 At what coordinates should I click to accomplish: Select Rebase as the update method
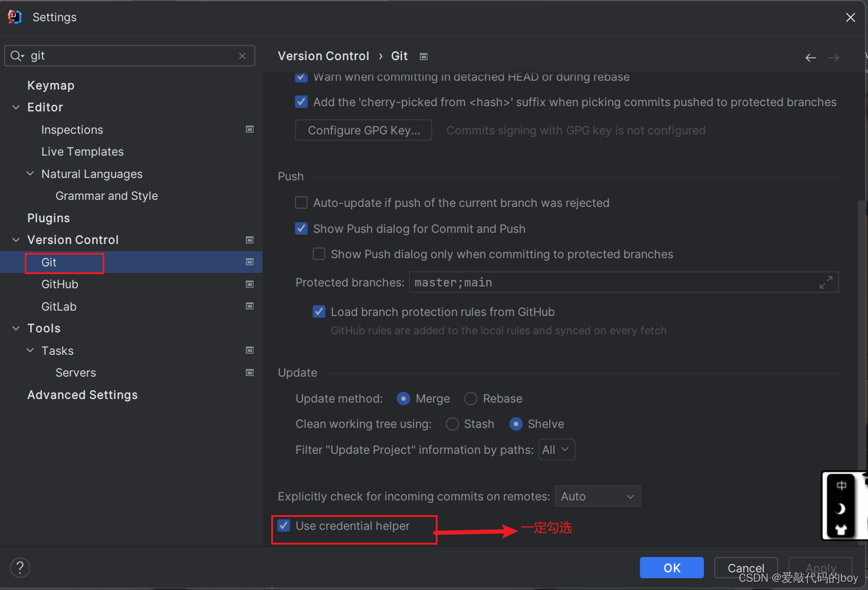coord(471,399)
